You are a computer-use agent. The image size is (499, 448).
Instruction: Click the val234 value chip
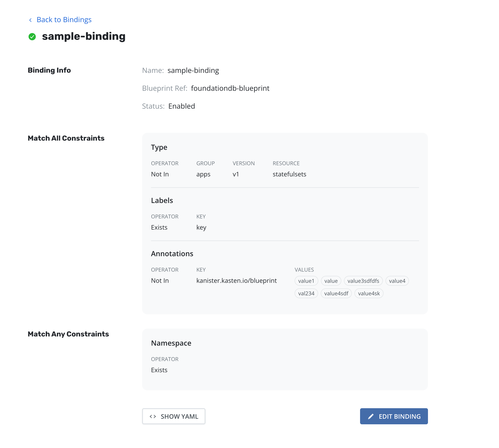coord(306,294)
